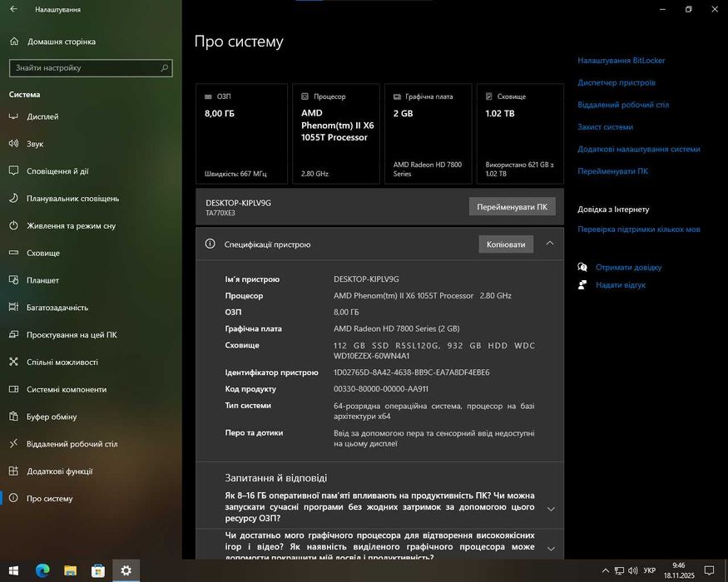Image resolution: width=728 pixels, height=582 pixels.
Task: Collapse the Специфікації пристрою section chevron
Action: pos(550,244)
